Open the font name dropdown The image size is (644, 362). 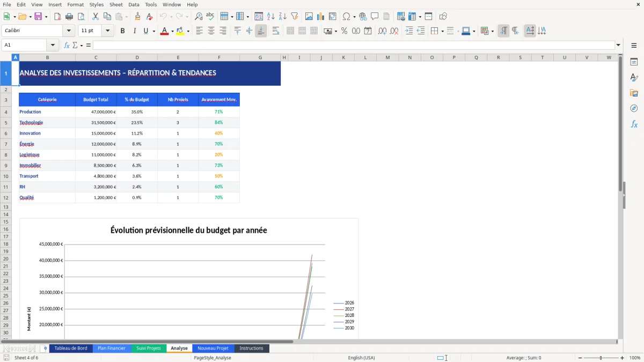(68, 31)
